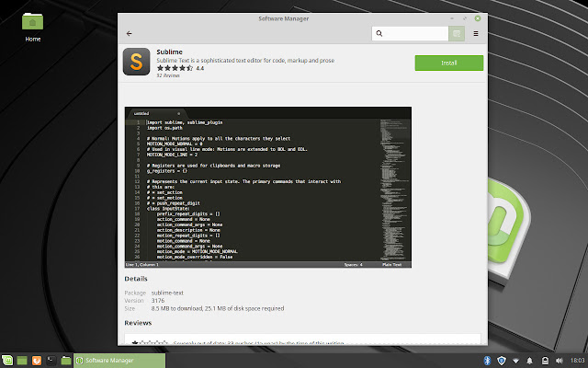Click the search magnifier icon
This screenshot has width=588, height=368.
[x=379, y=34]
